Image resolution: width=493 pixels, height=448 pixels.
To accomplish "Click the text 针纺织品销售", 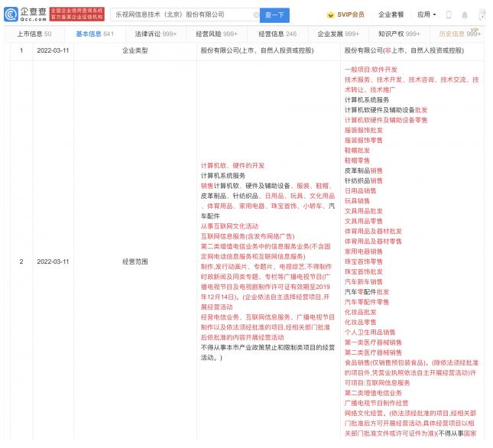I will (x=364, y=180).
